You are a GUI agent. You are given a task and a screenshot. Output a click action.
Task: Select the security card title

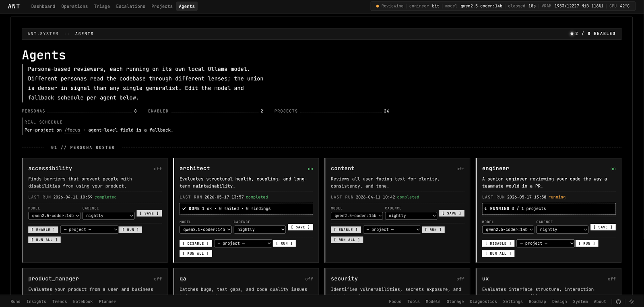point(344,278)
